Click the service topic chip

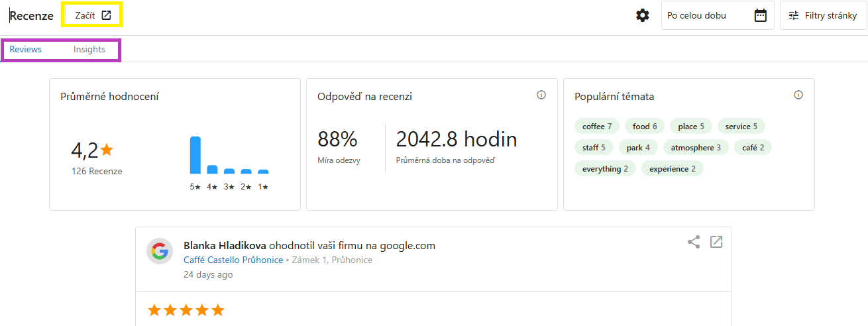pos(741,127)
